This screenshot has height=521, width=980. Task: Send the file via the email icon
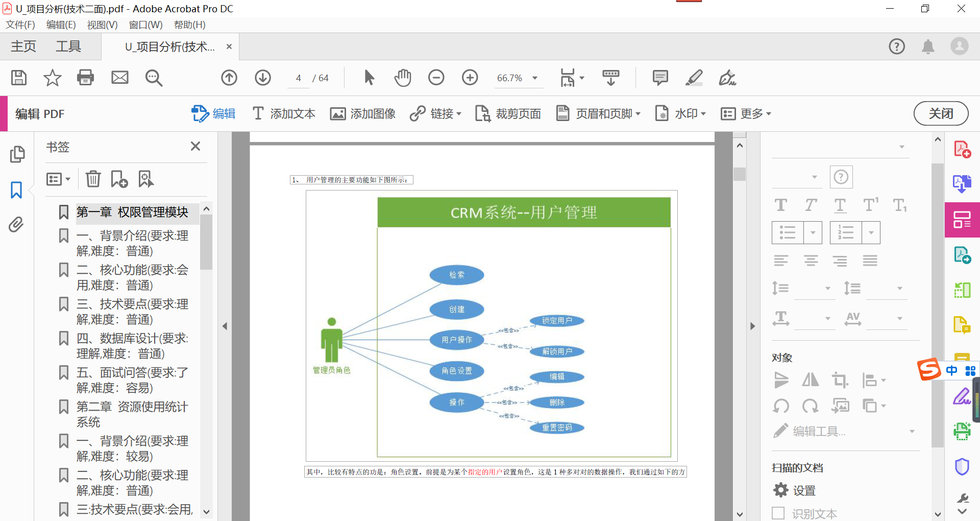(119, 78)
